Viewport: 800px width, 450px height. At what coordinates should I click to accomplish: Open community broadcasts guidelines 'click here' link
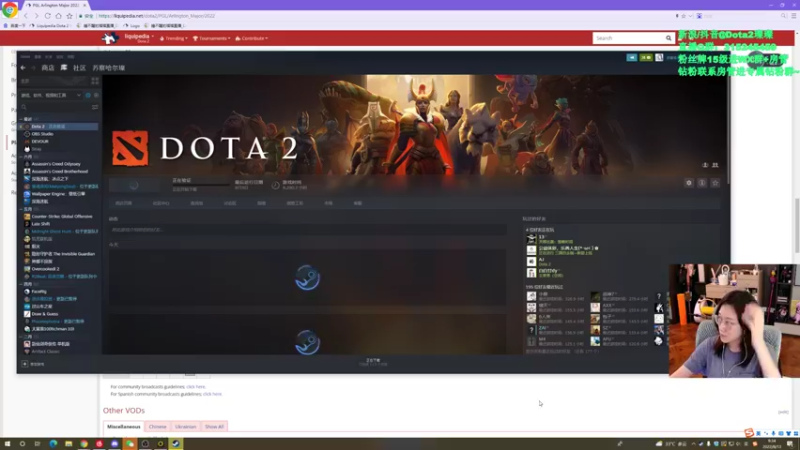pyautogui.click(x=195, y=387)
